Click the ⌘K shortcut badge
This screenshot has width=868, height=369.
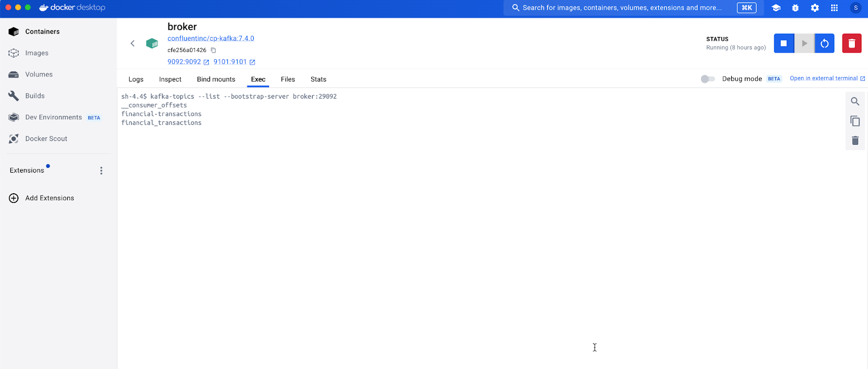click(746, 8)
